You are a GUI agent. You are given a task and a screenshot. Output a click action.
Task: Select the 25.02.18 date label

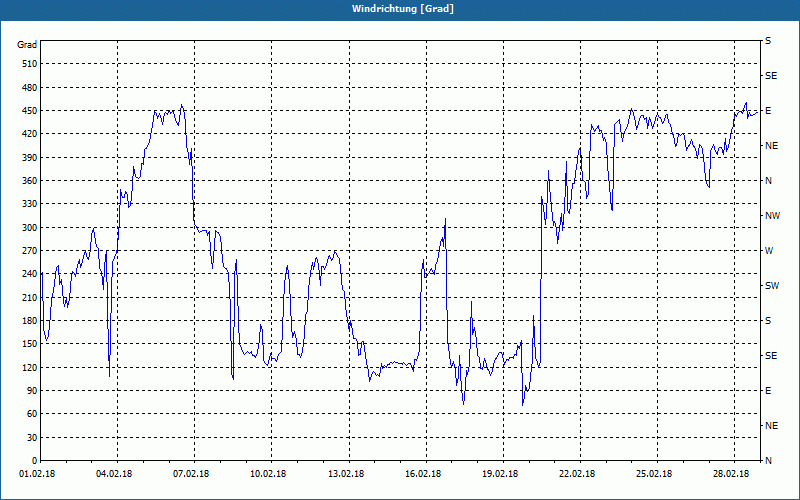(x=654, y=474)
